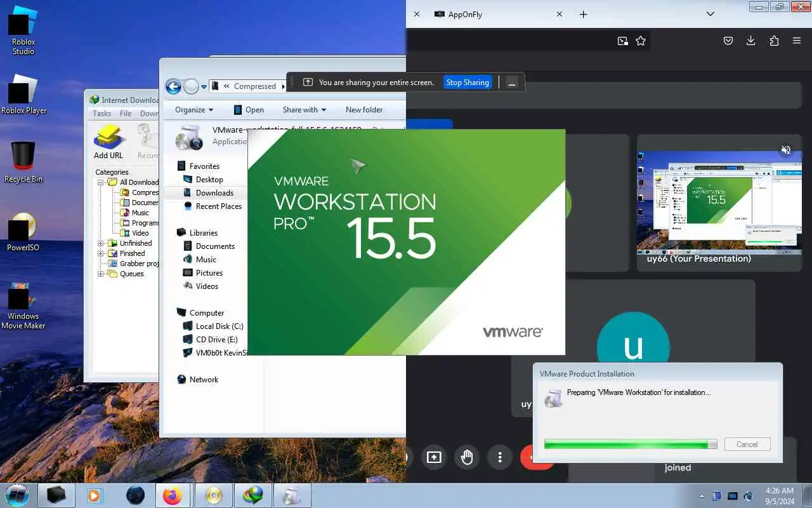Viewport: 812px width, 508px height.
Task: Open the browser Extensions icon
Action: (774, 41)
